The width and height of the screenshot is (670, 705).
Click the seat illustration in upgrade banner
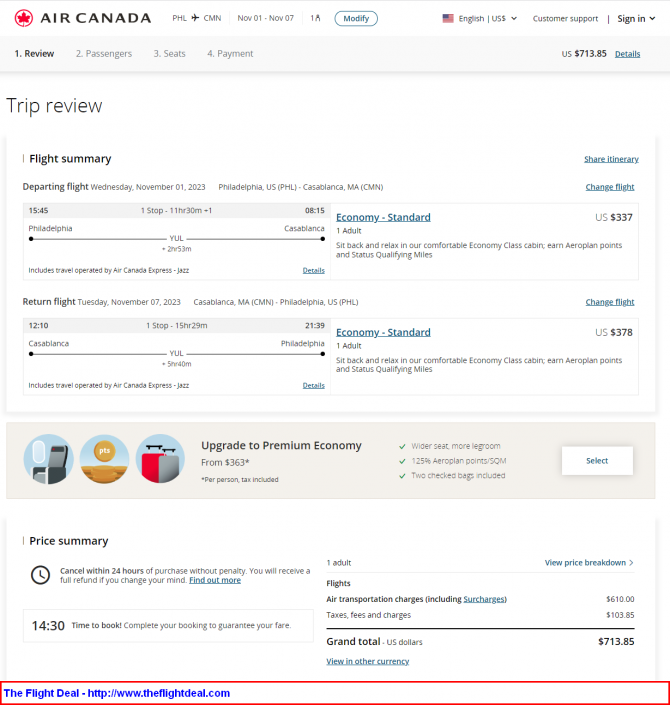[49, 460]
